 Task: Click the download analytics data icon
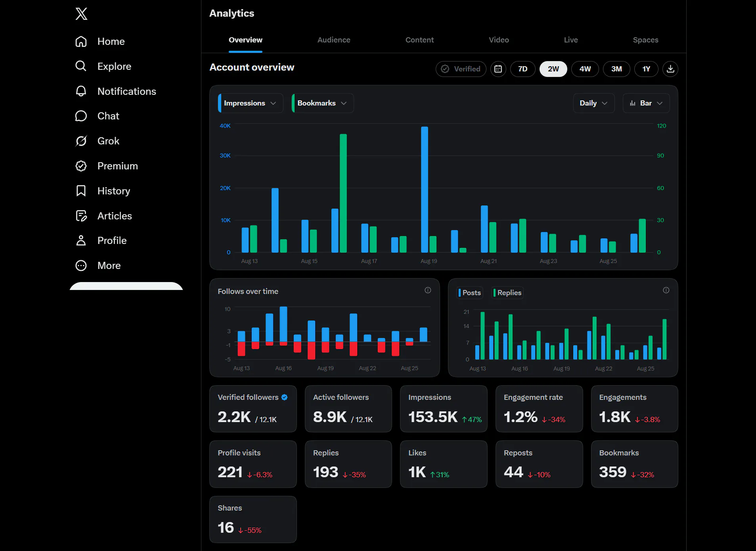tap(670, 69)
